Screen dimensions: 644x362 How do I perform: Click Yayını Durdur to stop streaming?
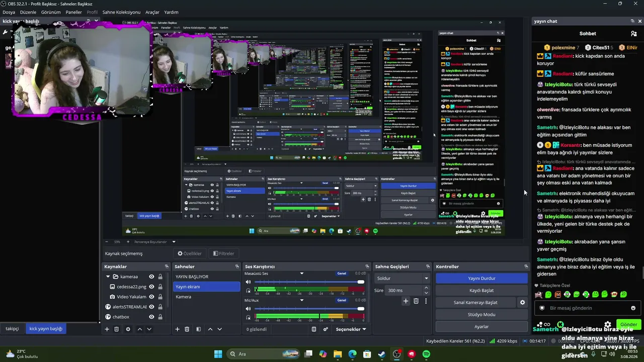[x=481, y=278]
